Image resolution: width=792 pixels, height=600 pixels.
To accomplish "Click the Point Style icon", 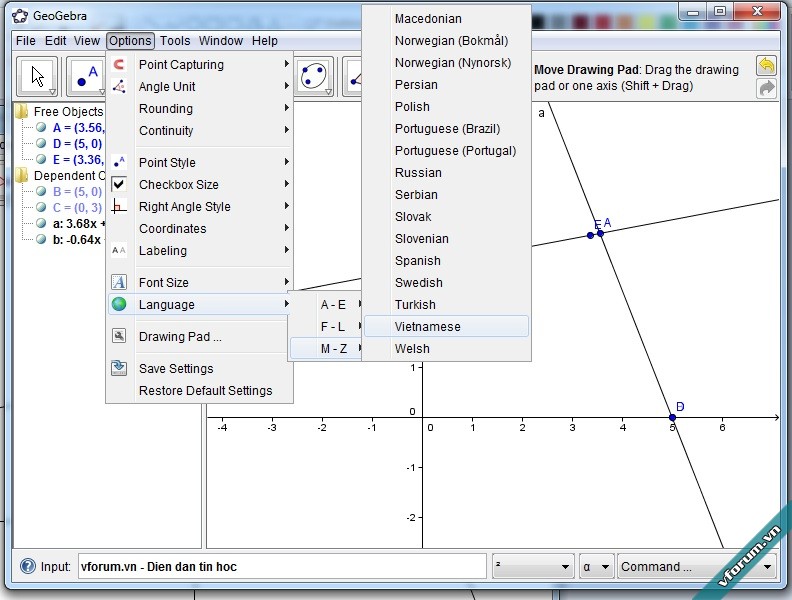I will [x=119, y=162].
